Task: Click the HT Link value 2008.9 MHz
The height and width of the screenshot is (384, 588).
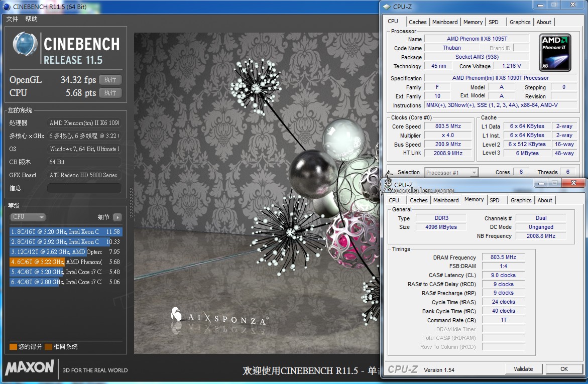Action: 448,153
